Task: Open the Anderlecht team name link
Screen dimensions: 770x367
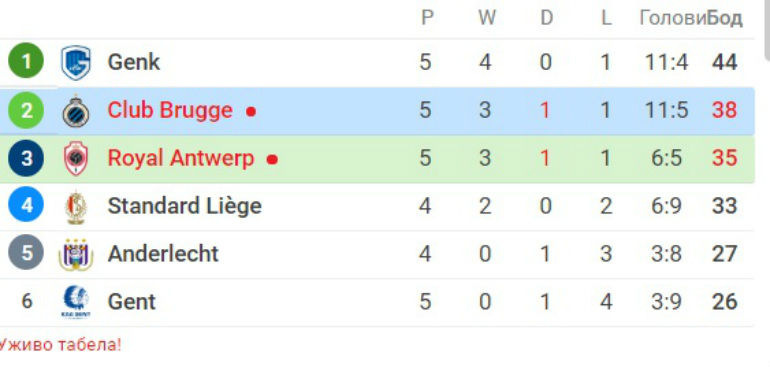Action: (163, 254)
